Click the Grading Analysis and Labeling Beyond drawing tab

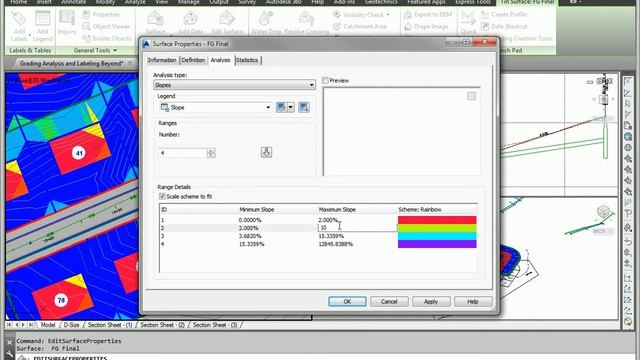[71, 63]
